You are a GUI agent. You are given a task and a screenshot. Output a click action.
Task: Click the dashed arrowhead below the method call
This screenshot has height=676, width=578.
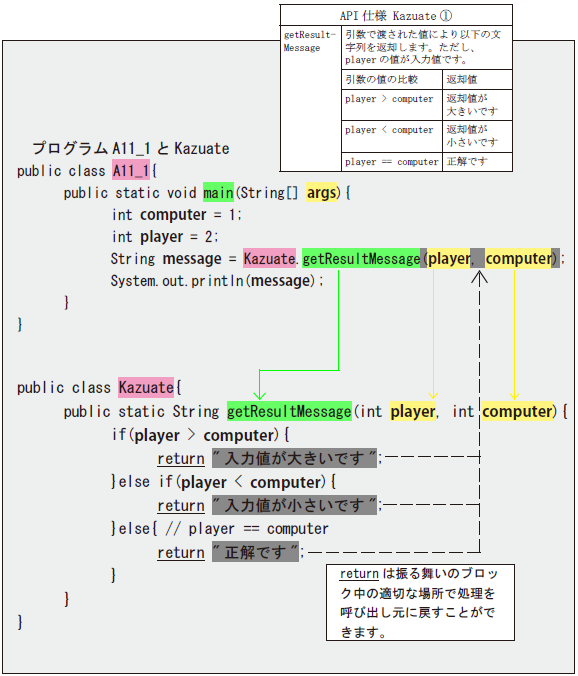pos(479,276)
